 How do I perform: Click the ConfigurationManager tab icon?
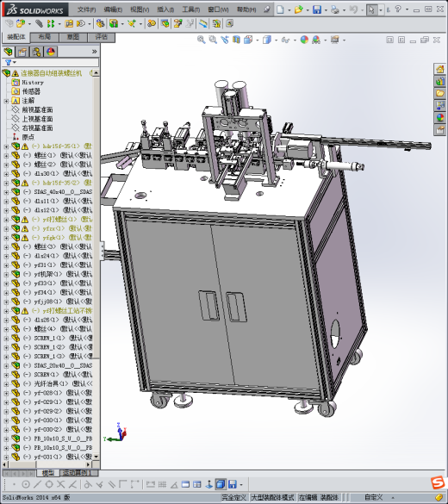pyautogui.click(x=37, y=52)
